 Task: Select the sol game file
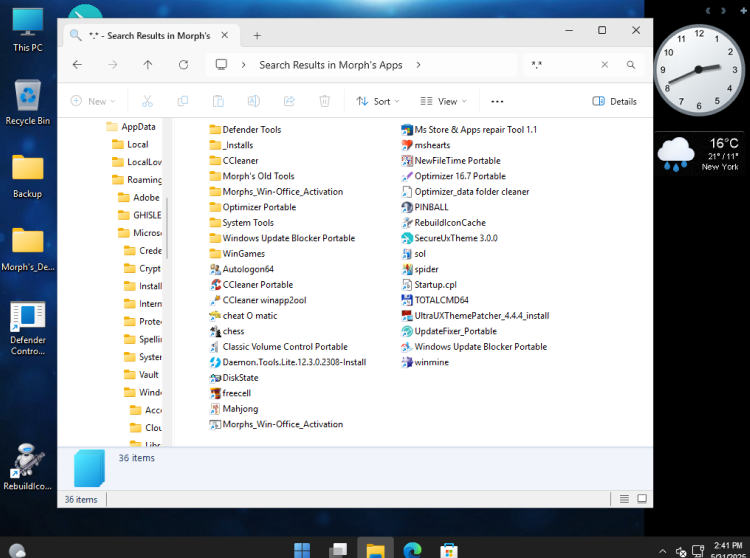(x=414, y=254)
